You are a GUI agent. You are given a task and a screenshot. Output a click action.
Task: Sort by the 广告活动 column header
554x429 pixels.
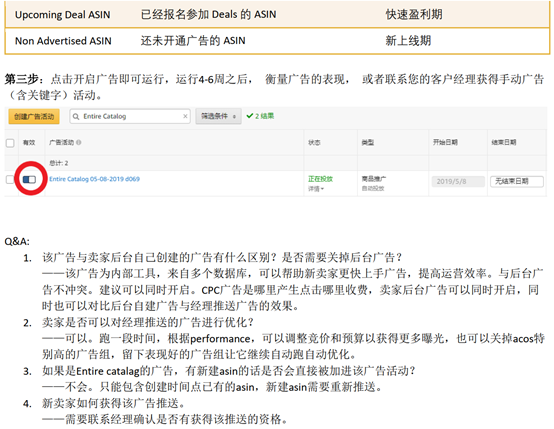click(x=61, y=142)
